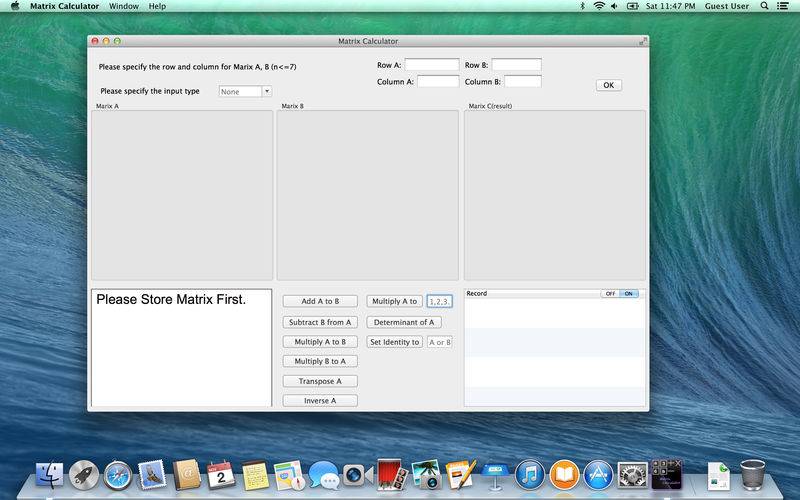
Task: Open the Help menu
Action: pos(157,6)
